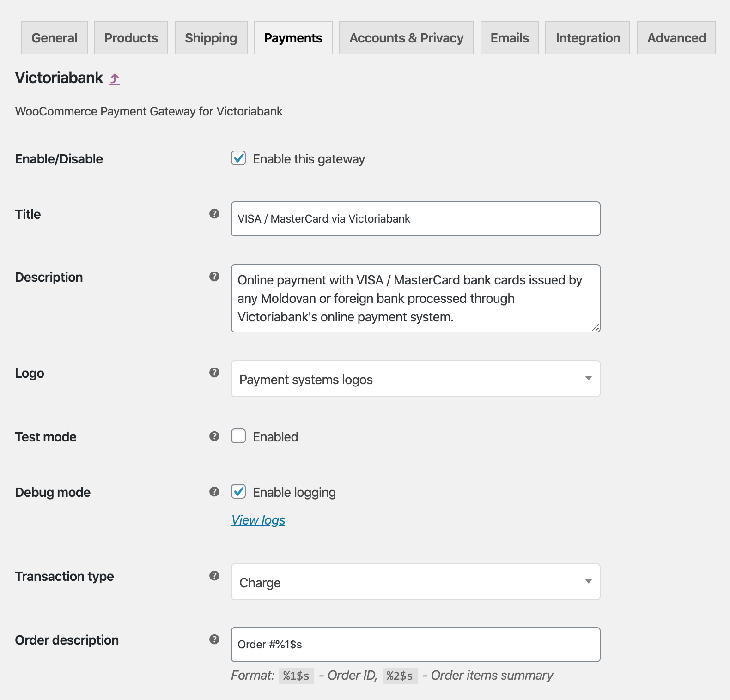
Task: Open the View logs link
Action: [x=258, y=520]
